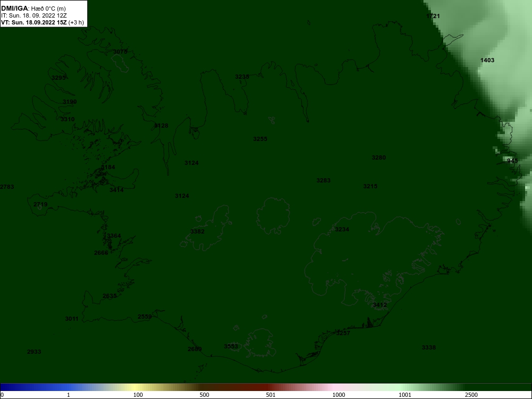The width and height of the screenshot is (532, 399).
Task: Click the legend tick label 1001
Action: point(405,395)
